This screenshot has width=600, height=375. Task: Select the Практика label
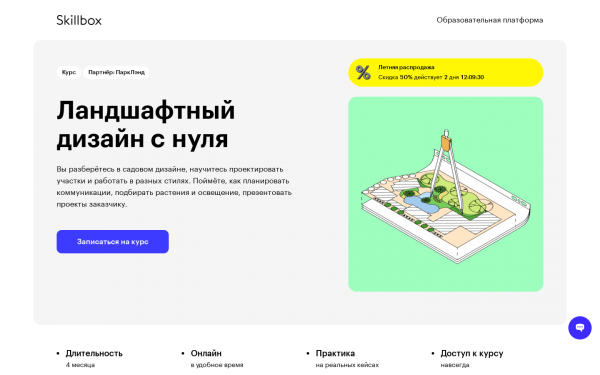(335, 353)
